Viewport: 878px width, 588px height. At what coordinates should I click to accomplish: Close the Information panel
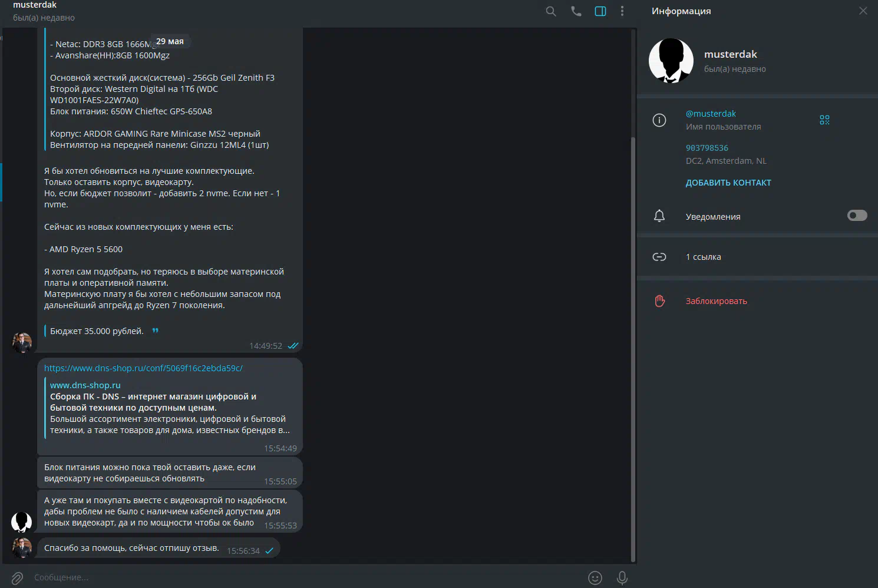863,11
